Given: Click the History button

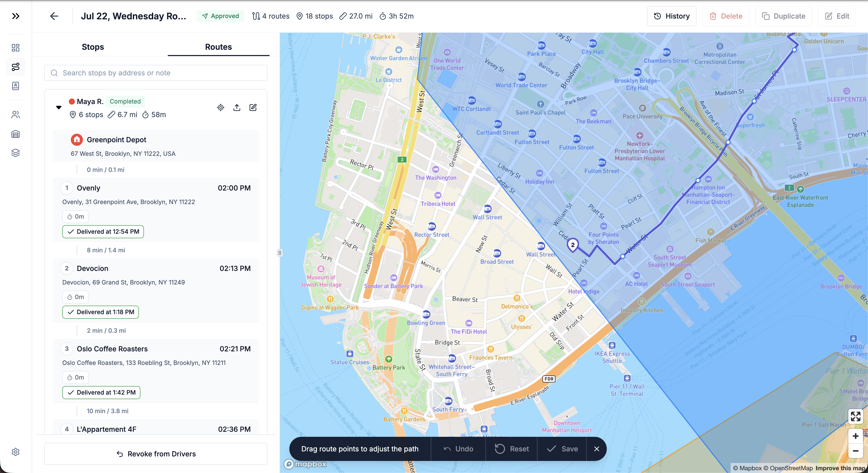Looking at the screenshot, I should [x=672, y=16].
